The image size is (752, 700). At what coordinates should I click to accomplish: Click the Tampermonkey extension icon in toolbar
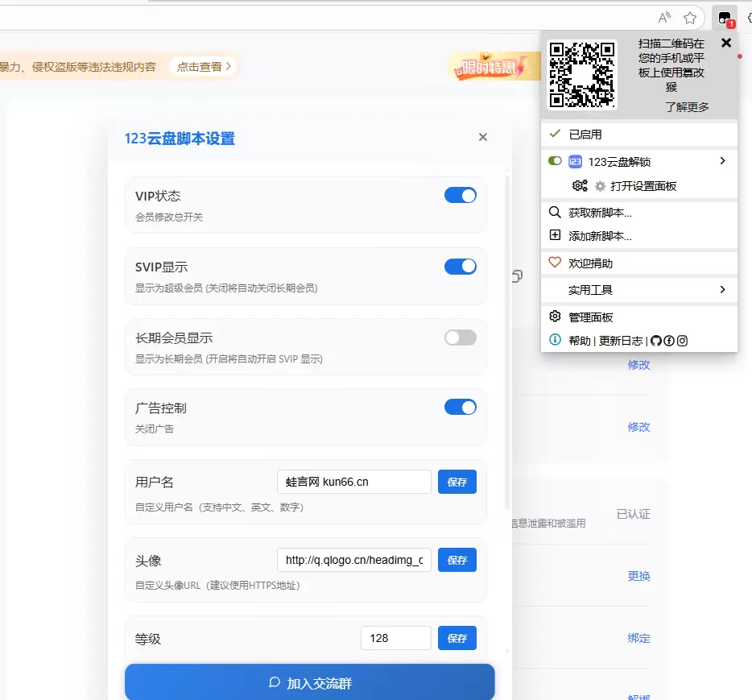[724, 16]
